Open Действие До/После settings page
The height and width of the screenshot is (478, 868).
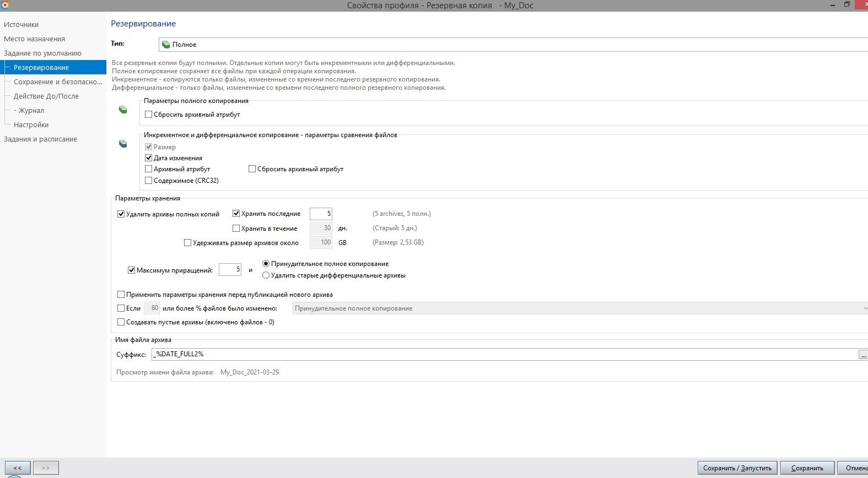[46, 96]
